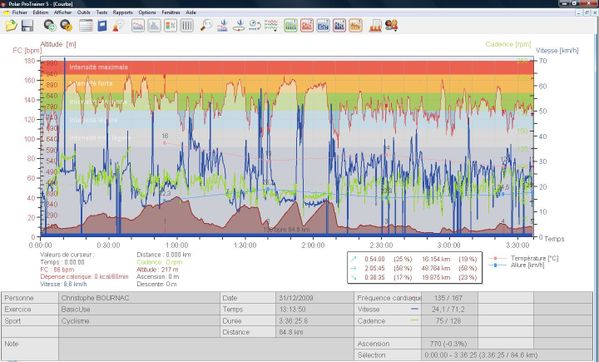Click the dark blue bar chart icon
The width and height of the screenshot is (599, 362).
[x=339, y=26]
